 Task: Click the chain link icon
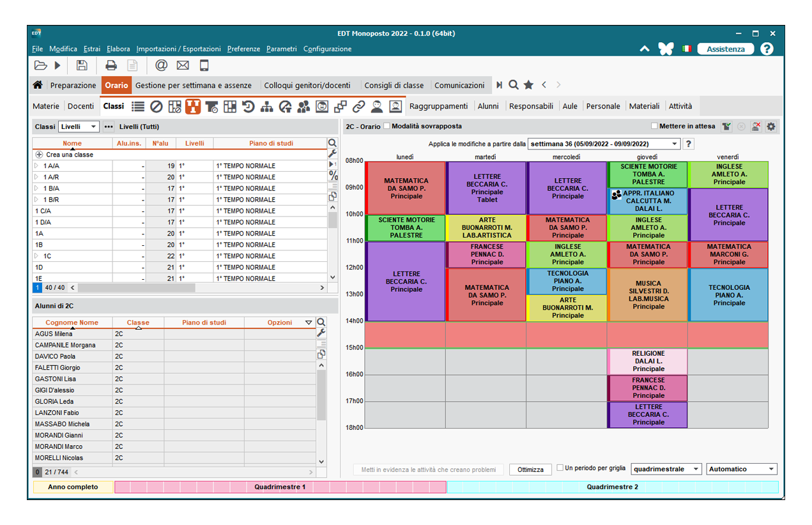tap(359, 106)
